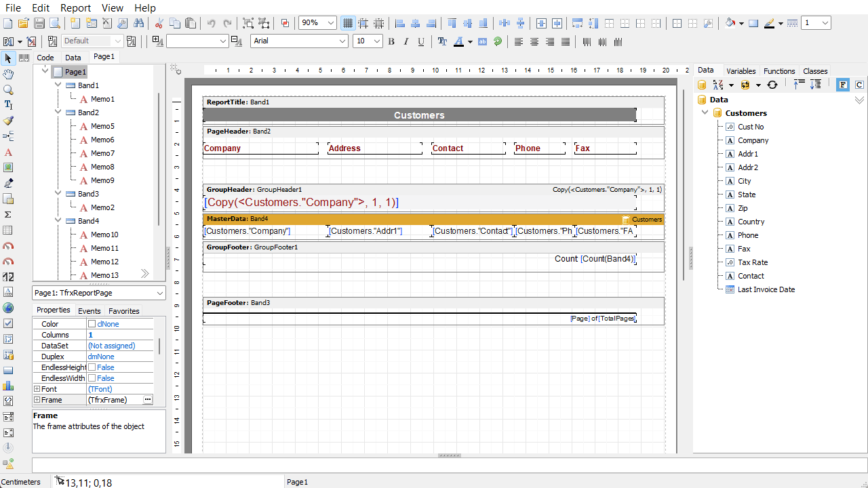This screenshot has height=488, width=868.
Task: Switch to the Code tab
Action: [x=45, y=58]
